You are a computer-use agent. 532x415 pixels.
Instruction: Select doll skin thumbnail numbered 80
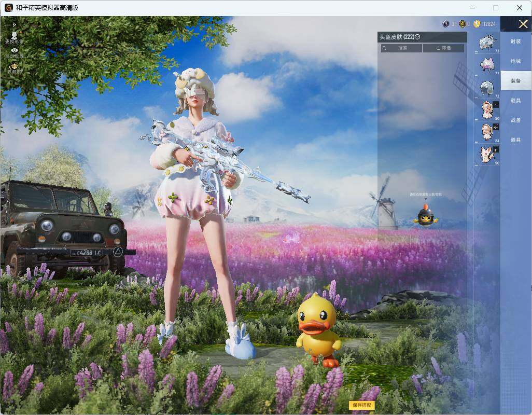(487, 110)
